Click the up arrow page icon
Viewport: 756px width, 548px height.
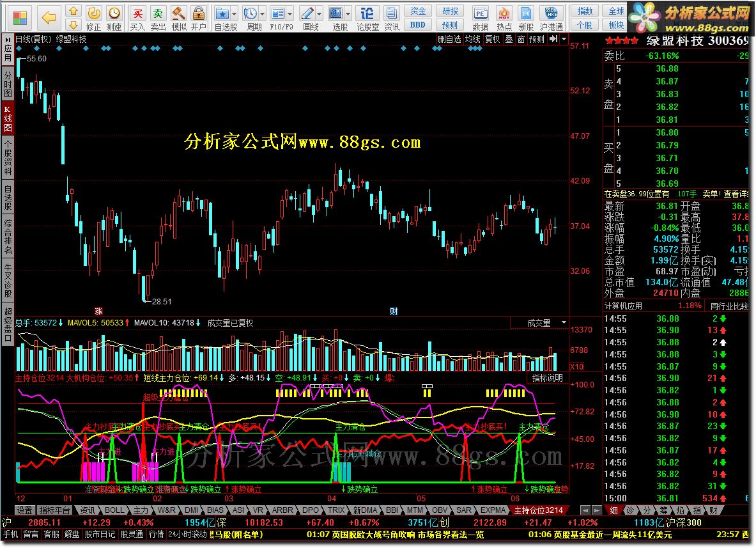pos(73,11)
